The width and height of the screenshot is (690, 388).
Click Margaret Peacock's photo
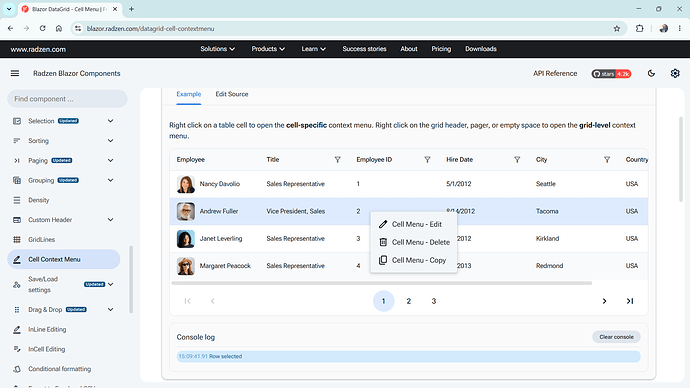point(186,266)
